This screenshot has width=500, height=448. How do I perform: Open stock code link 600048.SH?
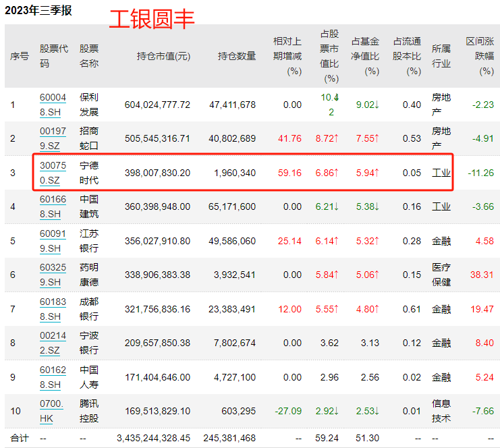click(x=53, y=105)
